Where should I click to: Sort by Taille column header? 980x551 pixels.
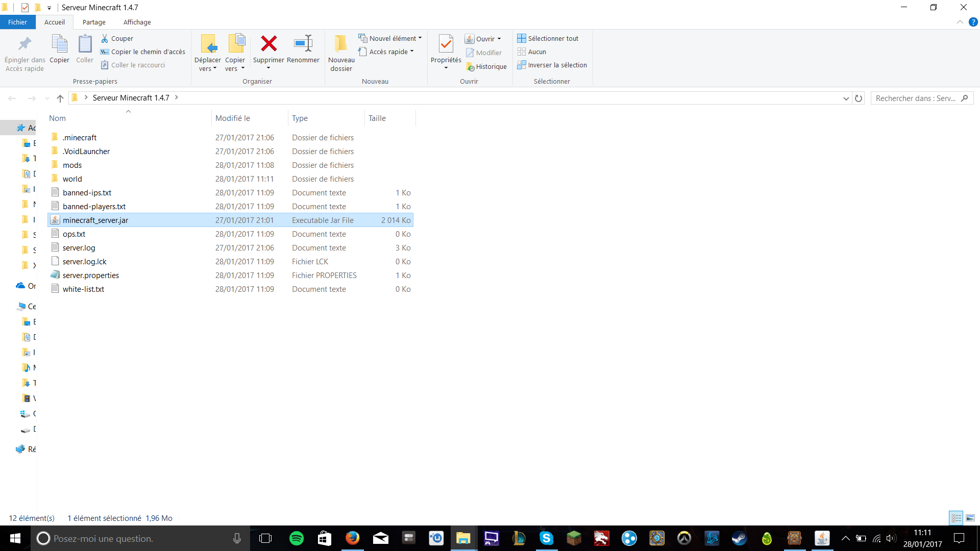pyautogui.click(x=390, y=118)
